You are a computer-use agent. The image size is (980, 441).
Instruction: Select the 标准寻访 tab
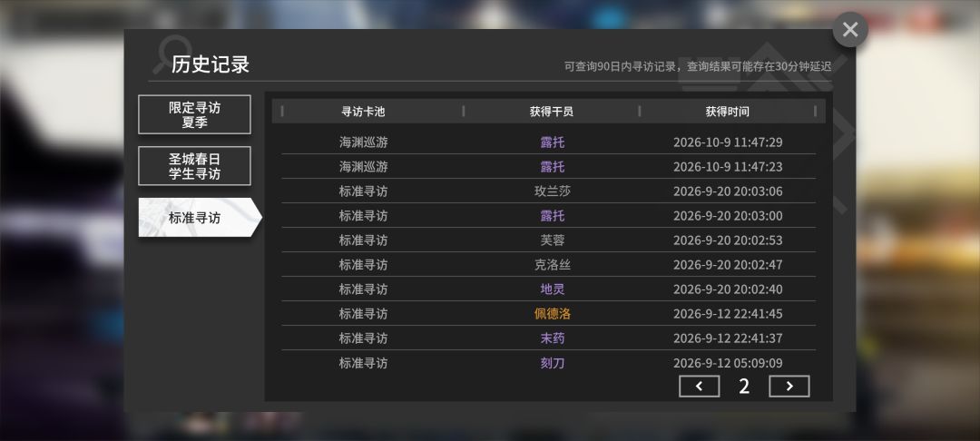pos(200,218)
